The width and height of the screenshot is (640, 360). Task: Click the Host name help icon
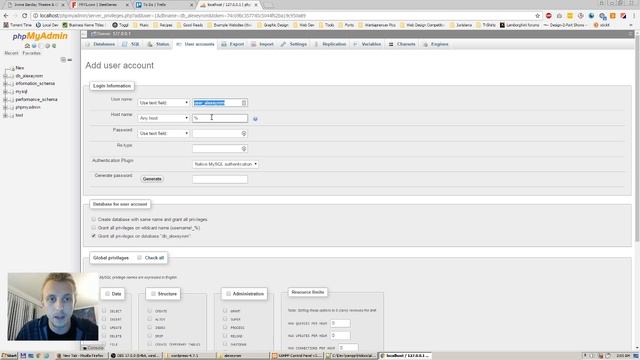(255, 119)
